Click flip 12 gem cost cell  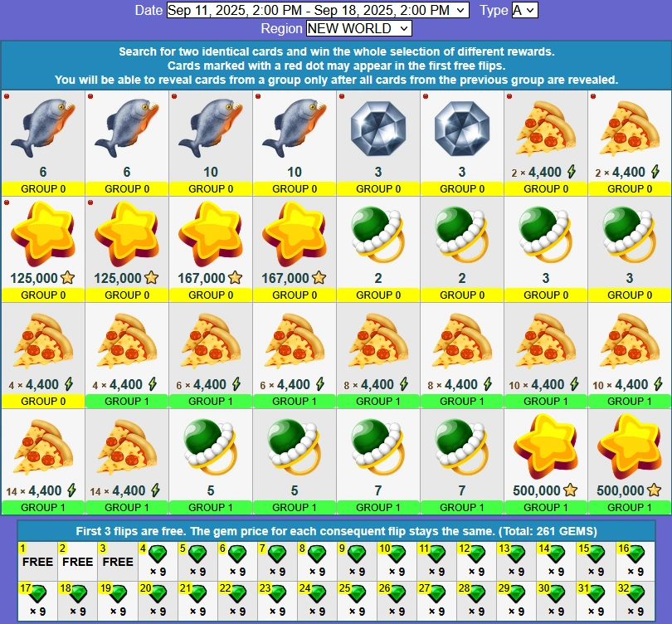476,562
